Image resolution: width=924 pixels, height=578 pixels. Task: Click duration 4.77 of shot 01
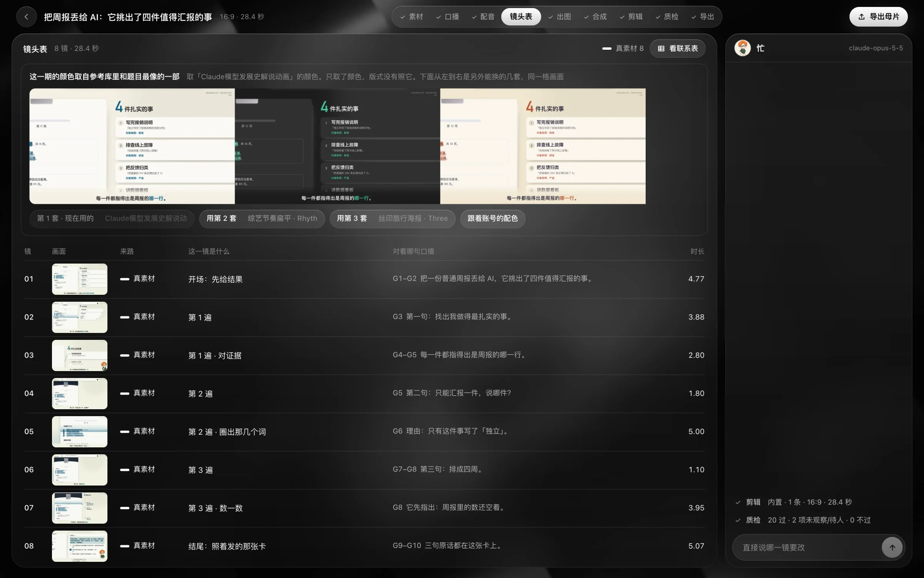[x=696, y=279]
